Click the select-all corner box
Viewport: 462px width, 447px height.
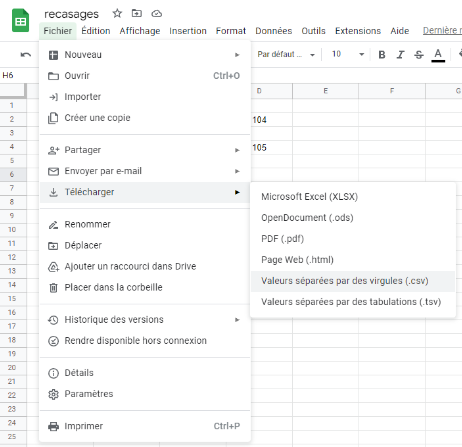tap(13, 91)
